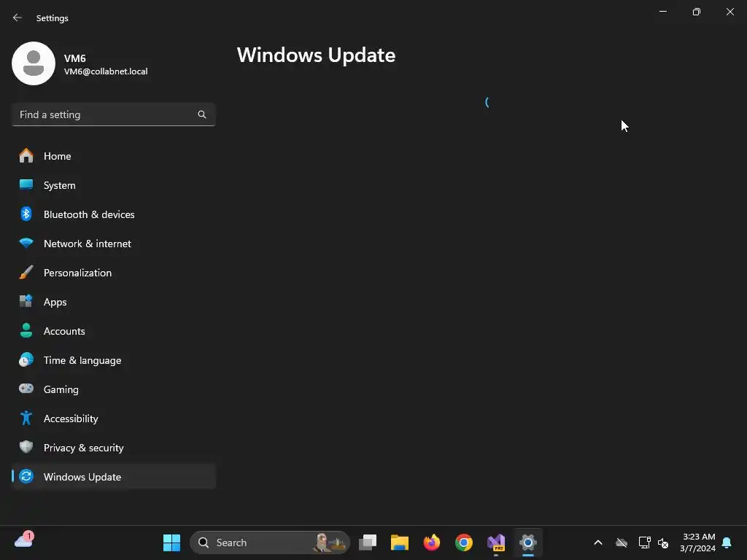Click the OneDrive cloud tray icon
The width and height of the screenshot is (747, 560).
pyautogui.click(x=622, y=542)
